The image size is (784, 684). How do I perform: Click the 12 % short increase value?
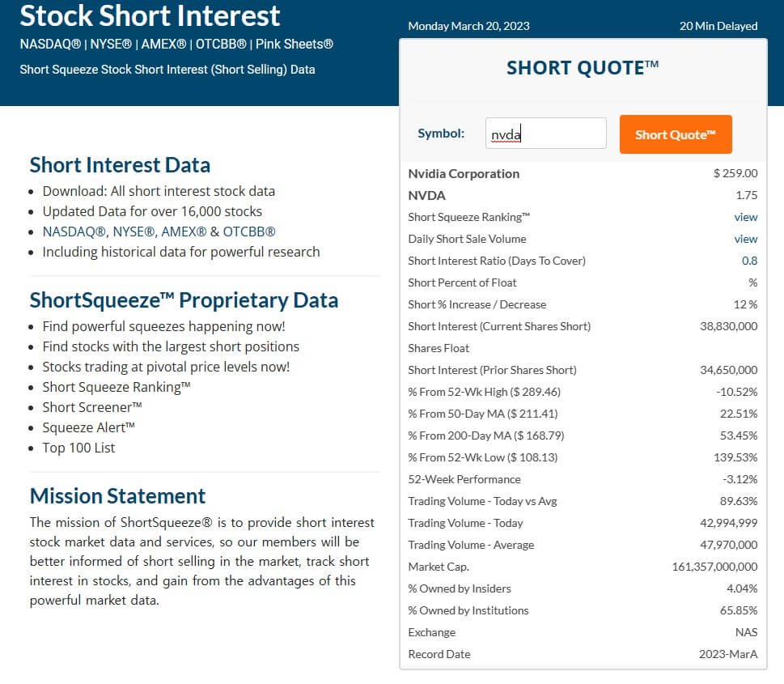point(745,304)
